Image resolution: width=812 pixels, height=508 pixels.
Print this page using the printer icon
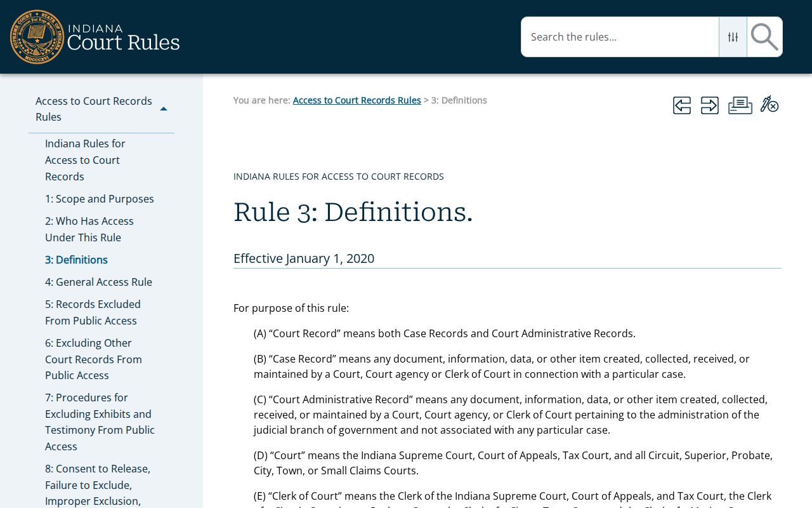click(740, 105)
